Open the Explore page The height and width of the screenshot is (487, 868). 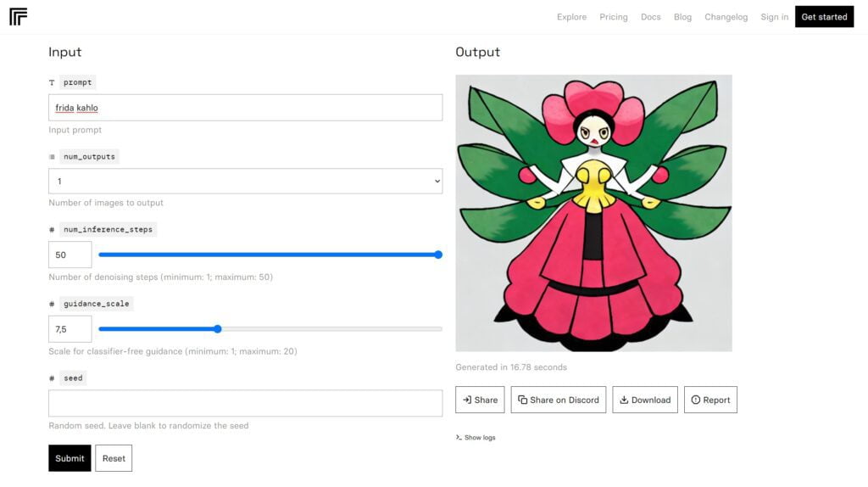point(571,17)
